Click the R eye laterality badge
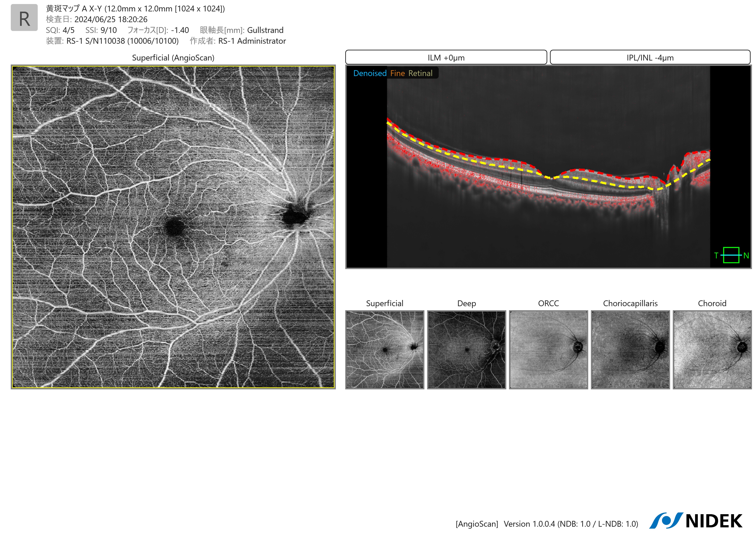The width and height of the screenshot is (756, 534). pyautogui.click(x=24, y=18)
